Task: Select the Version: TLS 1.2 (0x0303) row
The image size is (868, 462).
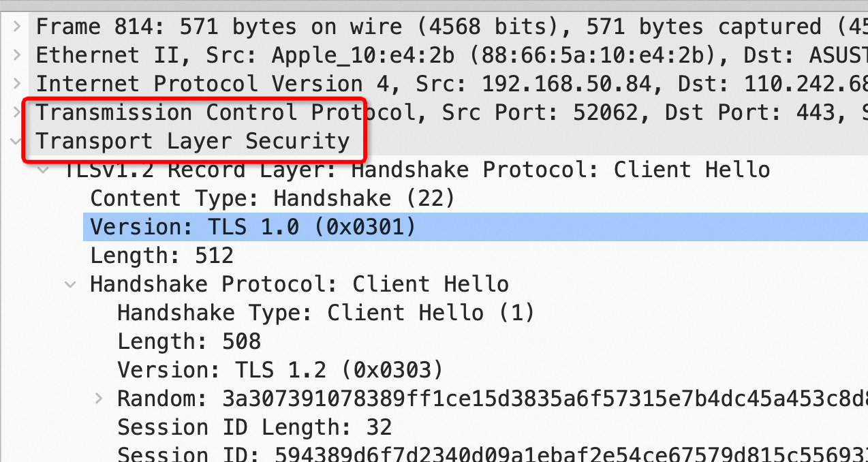Action: click(x=280, y=370)
